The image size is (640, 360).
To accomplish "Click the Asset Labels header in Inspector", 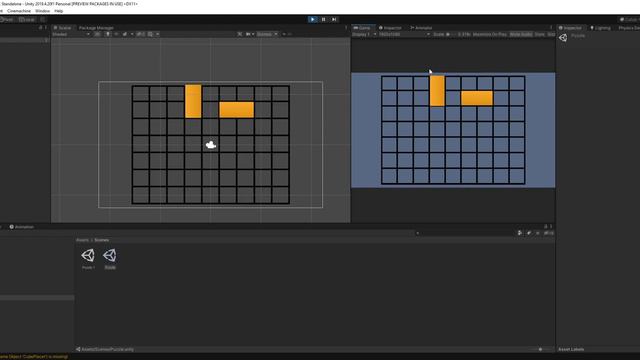I will point(571,349).
